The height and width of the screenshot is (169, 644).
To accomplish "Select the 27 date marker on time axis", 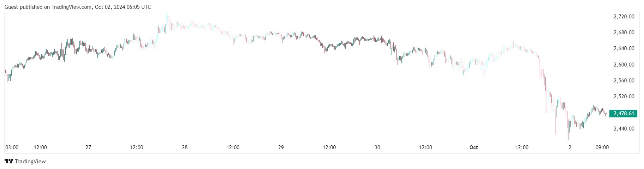I will (x=88, y=147).
